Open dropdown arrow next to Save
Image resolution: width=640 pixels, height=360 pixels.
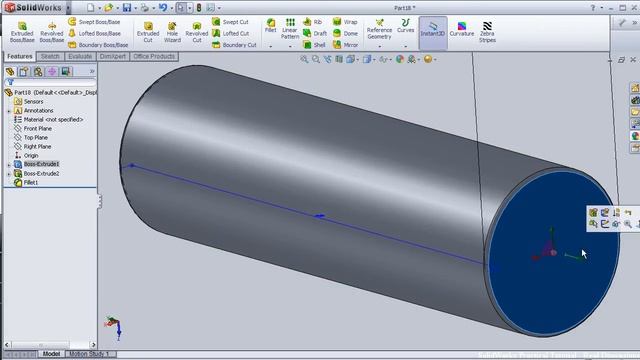[x=136, y=8]
